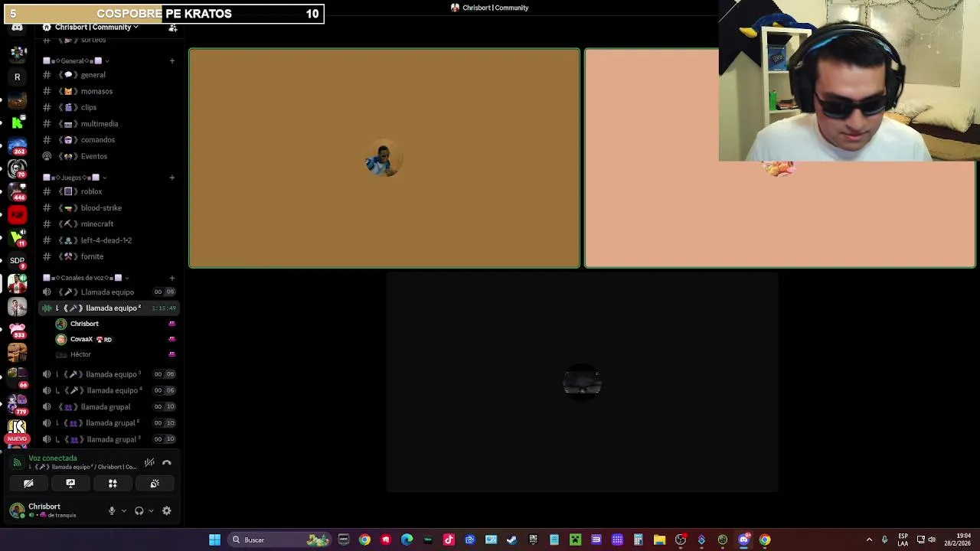Open the clips channel
Viewport: 980px width, 551px height.
tap(109, 107)
